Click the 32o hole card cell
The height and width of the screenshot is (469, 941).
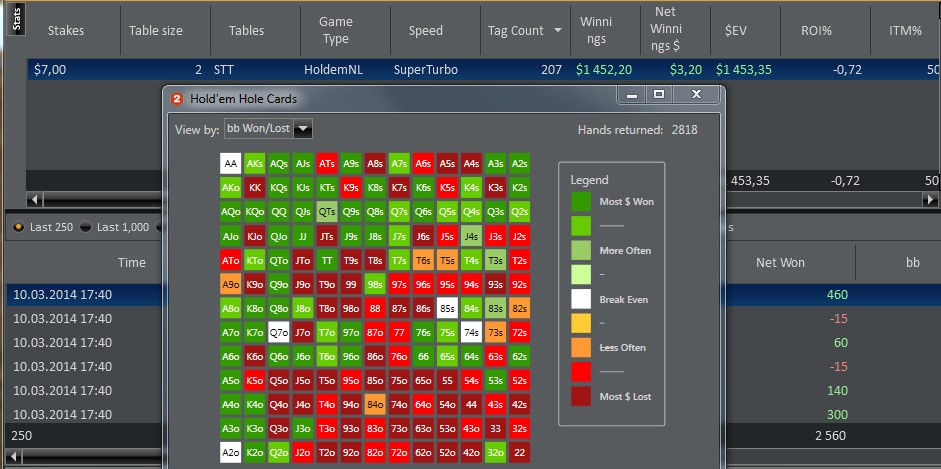pyautogui.click(x=495, y=452)
